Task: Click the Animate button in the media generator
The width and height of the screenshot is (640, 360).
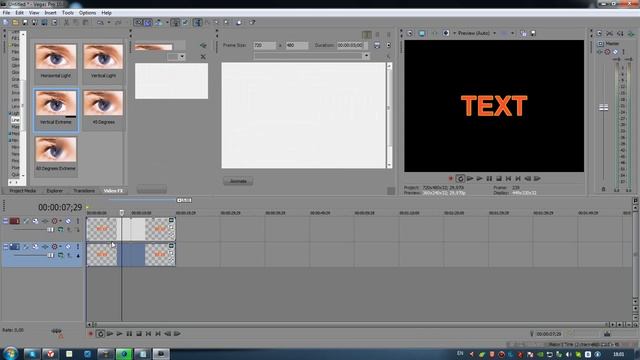Action: pyautogui.click(x=238, y=181)
